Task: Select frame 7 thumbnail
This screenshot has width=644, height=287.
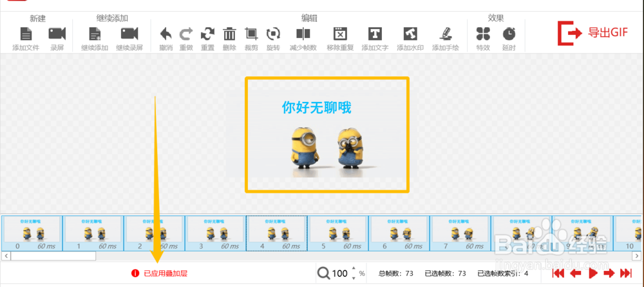Action: click(x=460, y=233)
